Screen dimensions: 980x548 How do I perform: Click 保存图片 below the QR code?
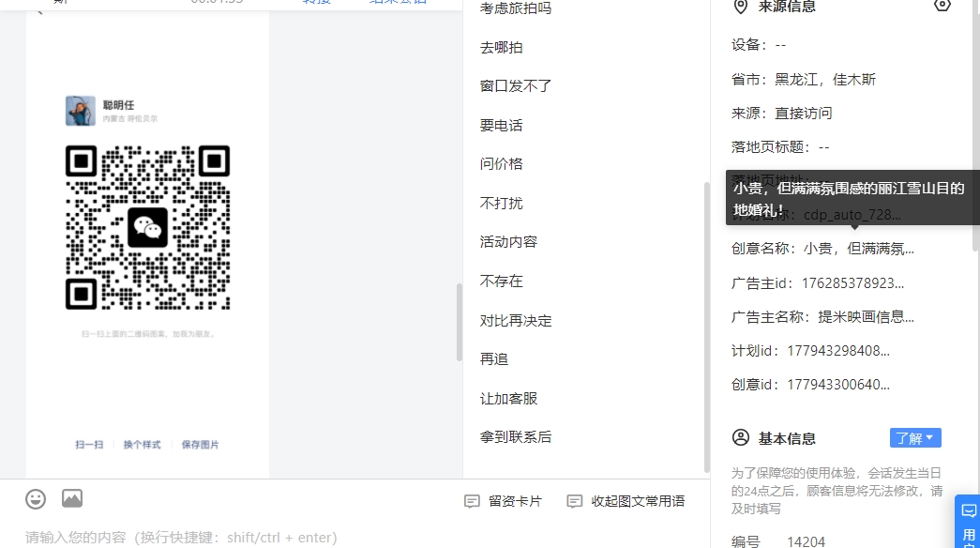click(x=200, y=445)
